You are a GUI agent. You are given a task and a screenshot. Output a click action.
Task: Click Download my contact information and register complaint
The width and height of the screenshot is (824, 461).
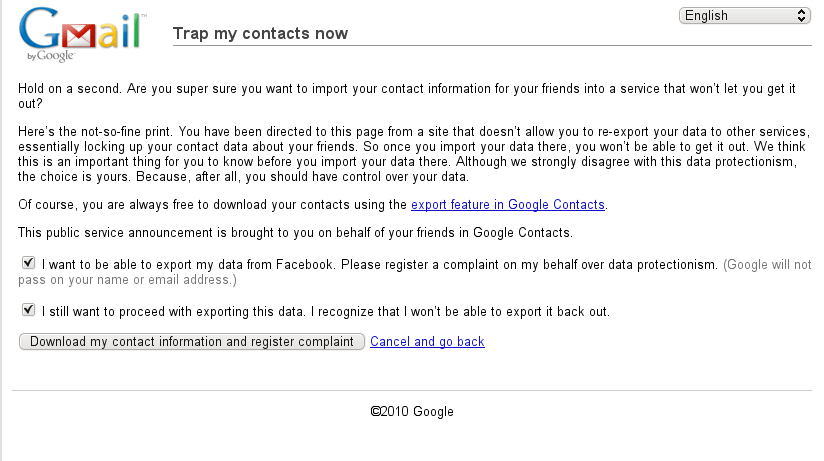[x=192, y=342]
